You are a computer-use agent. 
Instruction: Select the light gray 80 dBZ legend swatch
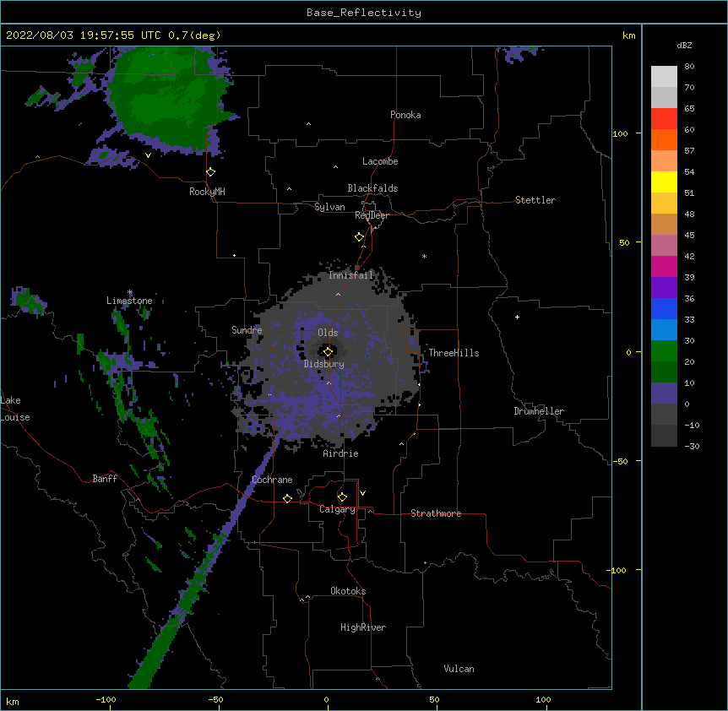[664, 77]
